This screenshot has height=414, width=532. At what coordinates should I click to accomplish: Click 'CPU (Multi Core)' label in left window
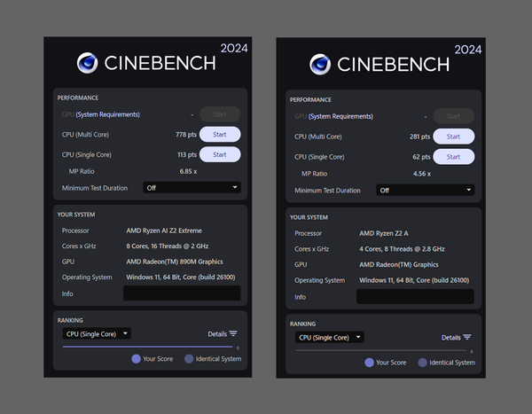point(85,135)
